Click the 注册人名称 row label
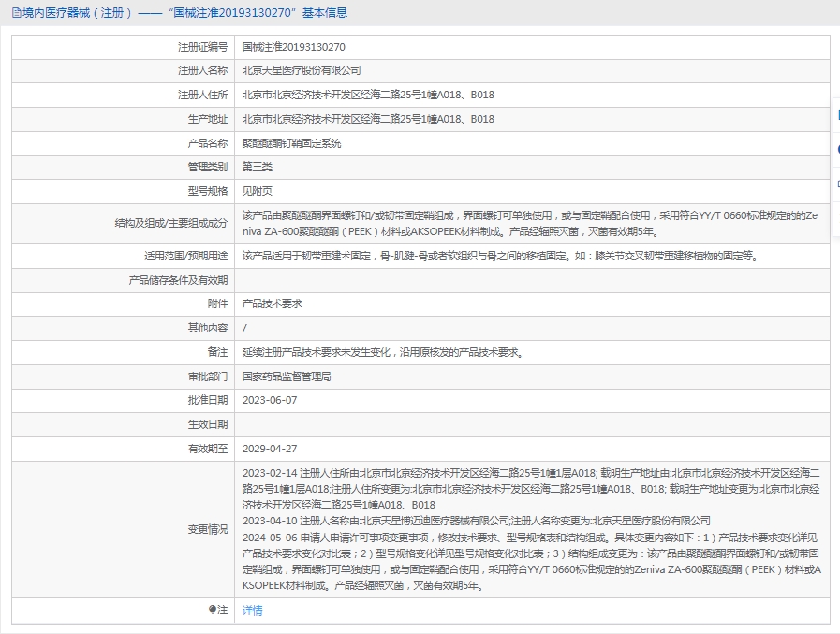This screenshot has width=840, height=634. coord(202,70)
